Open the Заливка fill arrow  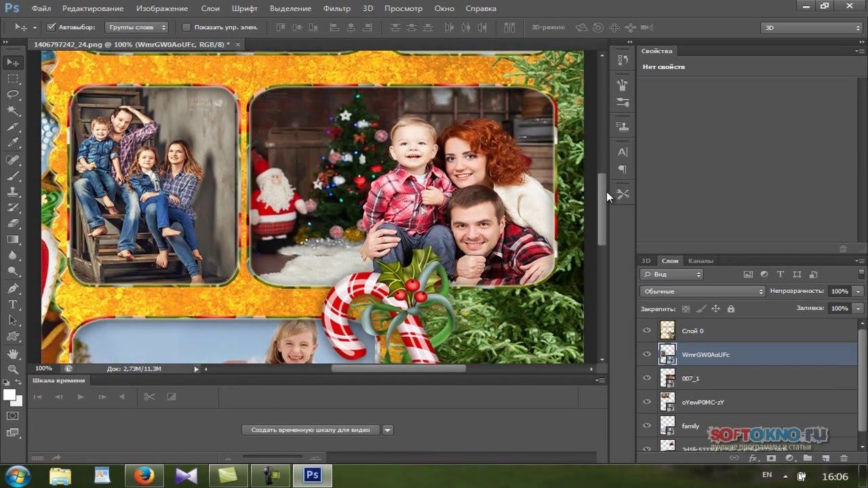pyautogui.click(x=859, y=308)
